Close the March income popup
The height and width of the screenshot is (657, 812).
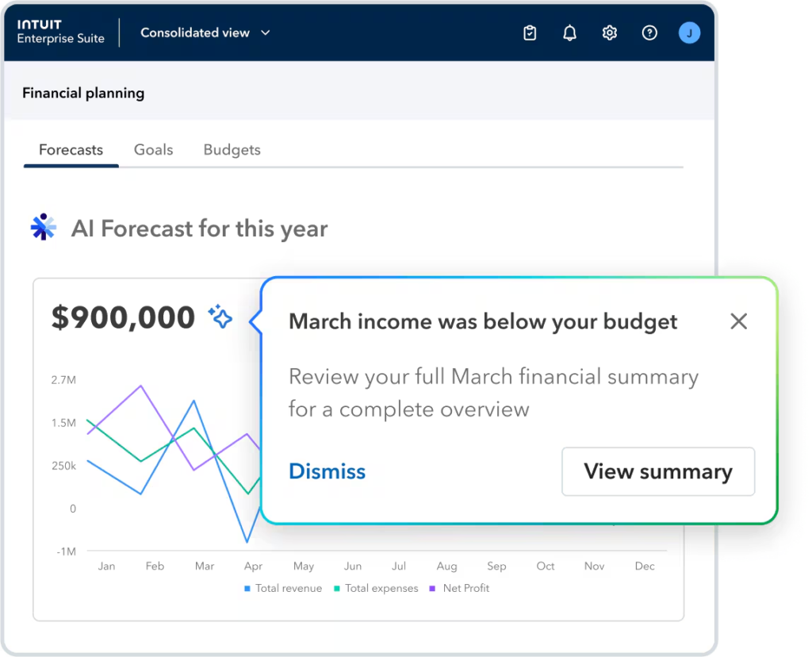point(738,321)
